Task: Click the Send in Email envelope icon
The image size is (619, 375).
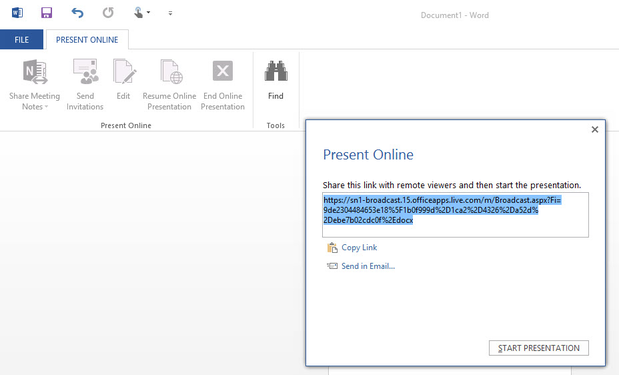Action: click(x=332, y=266)
